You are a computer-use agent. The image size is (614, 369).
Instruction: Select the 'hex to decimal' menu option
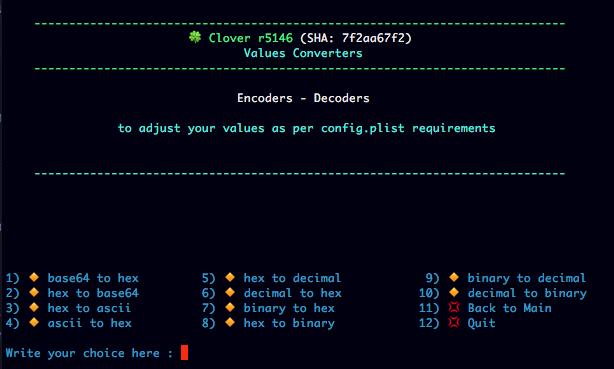point(292,278)
